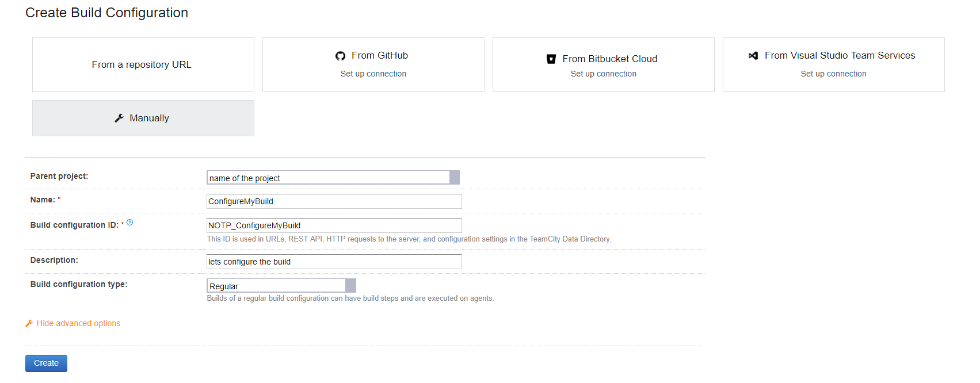Choose the From Bitbucket Cloud option
This screenshot has width=980, height=383.
coord(609,59)
